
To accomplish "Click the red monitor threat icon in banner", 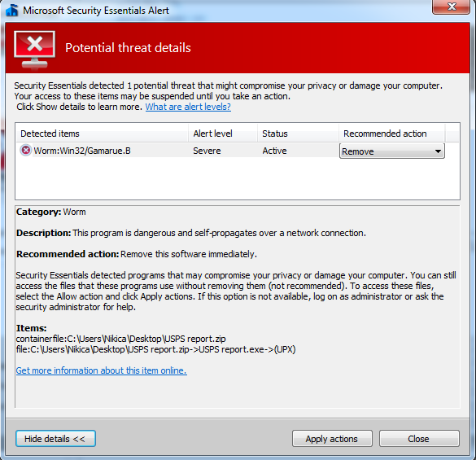I will [35, 50].
